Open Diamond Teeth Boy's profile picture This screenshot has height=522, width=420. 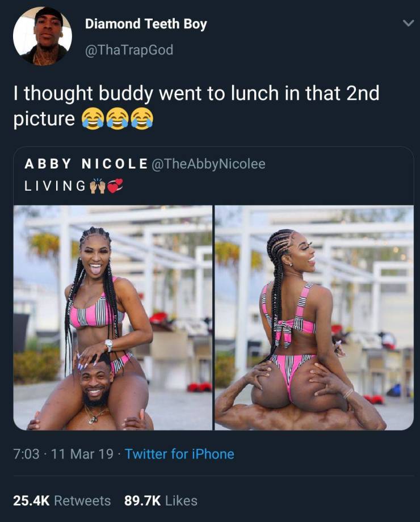[x=43, y=36]
